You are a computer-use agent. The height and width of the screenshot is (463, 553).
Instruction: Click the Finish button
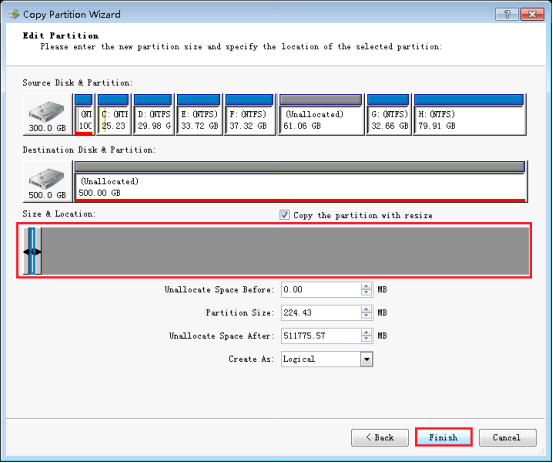pos(444,438)
